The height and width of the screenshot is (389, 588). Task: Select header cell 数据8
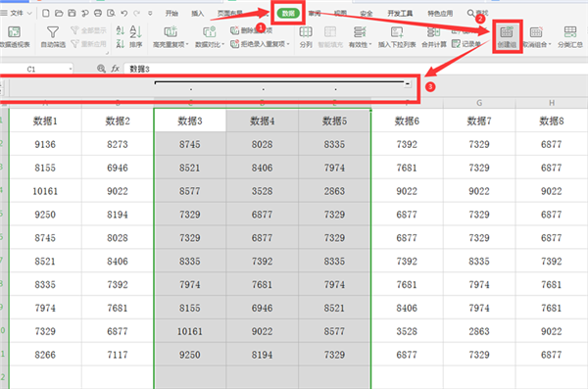(552, 121)
